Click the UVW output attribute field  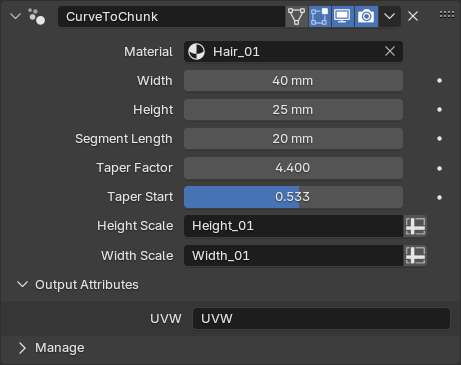pos(321,318)
